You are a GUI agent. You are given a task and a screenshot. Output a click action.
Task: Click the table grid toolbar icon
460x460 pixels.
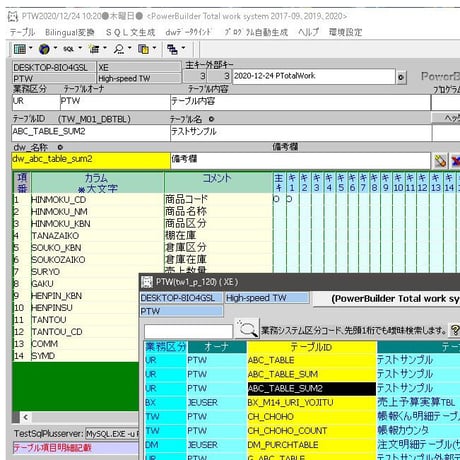tap(19, 49)
